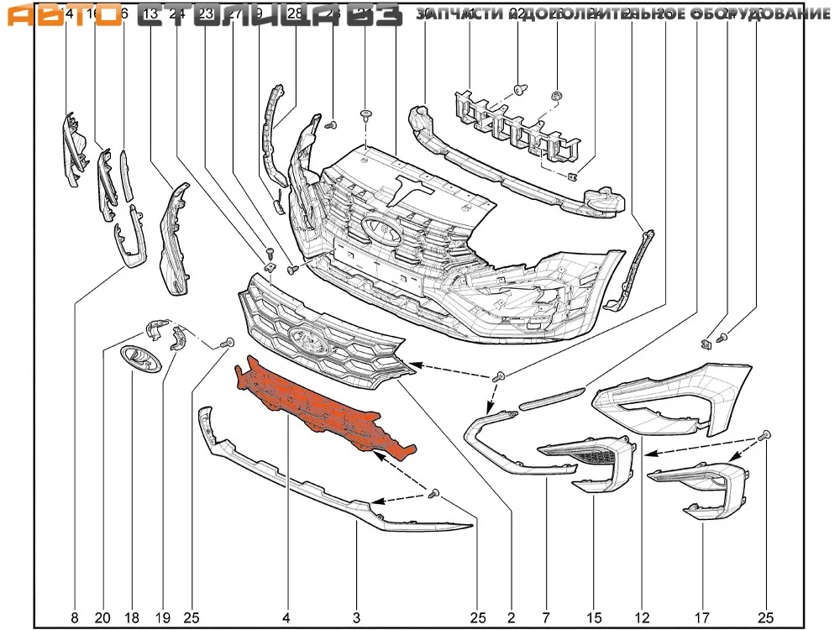
Task: Click part number 12 label
Action: (x=643, y=618)
